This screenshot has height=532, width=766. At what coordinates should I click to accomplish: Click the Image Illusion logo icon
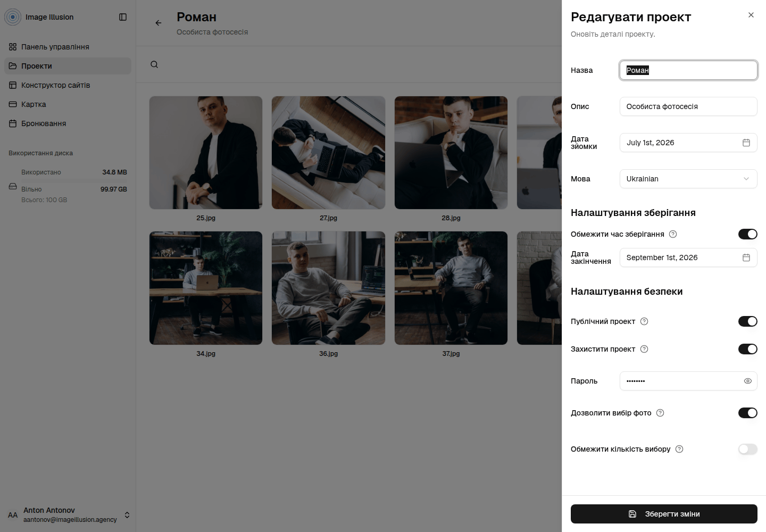13,17
